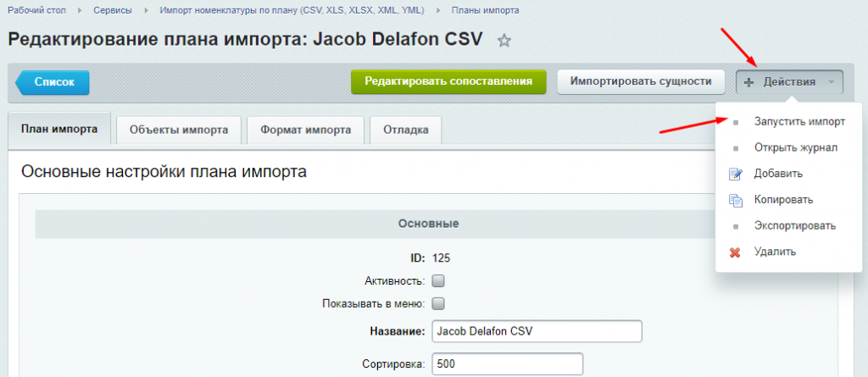This screenshot has height=377, width=868.
Task: Click the Сортировка input field
Action: [507, 364]
